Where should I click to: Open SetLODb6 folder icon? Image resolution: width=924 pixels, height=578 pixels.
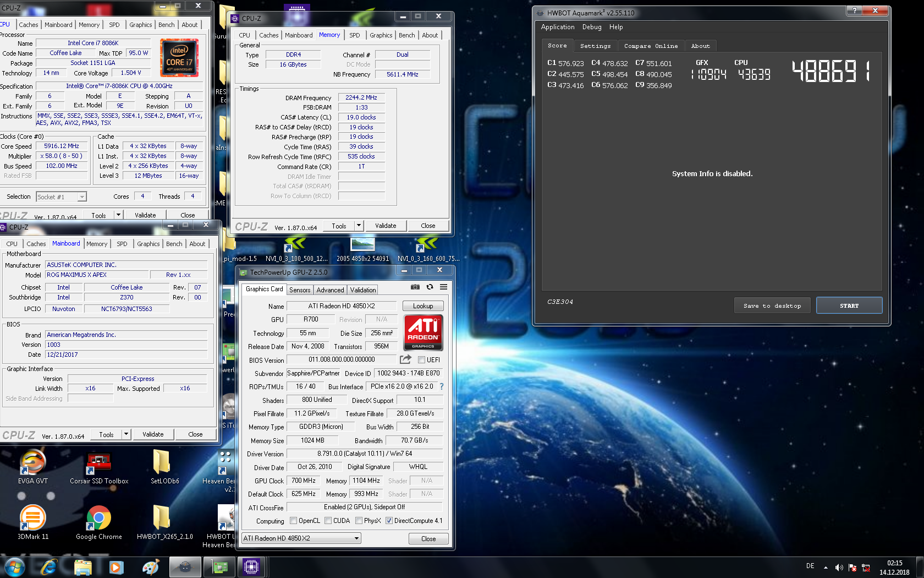pyautogui.click(x=165, y=466)
